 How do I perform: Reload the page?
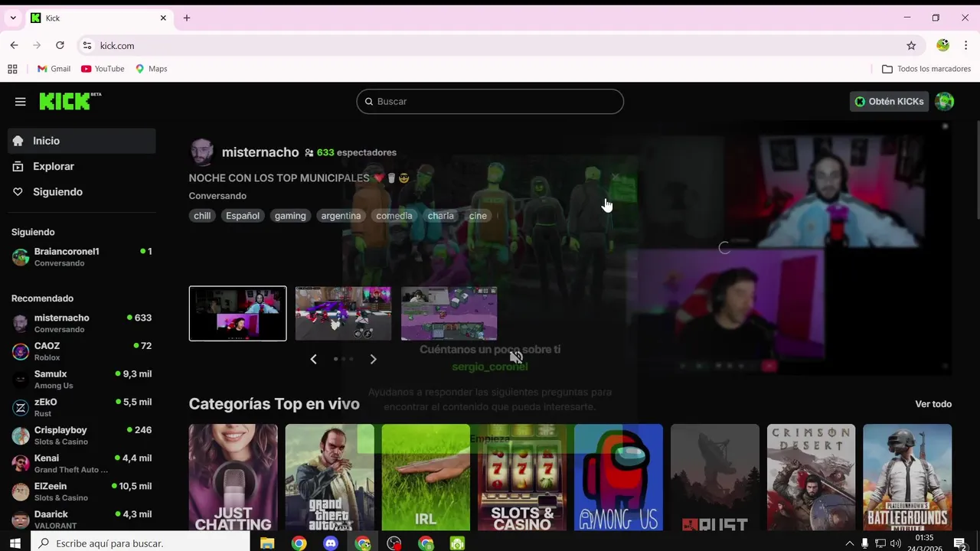click(x=60, y=45)
